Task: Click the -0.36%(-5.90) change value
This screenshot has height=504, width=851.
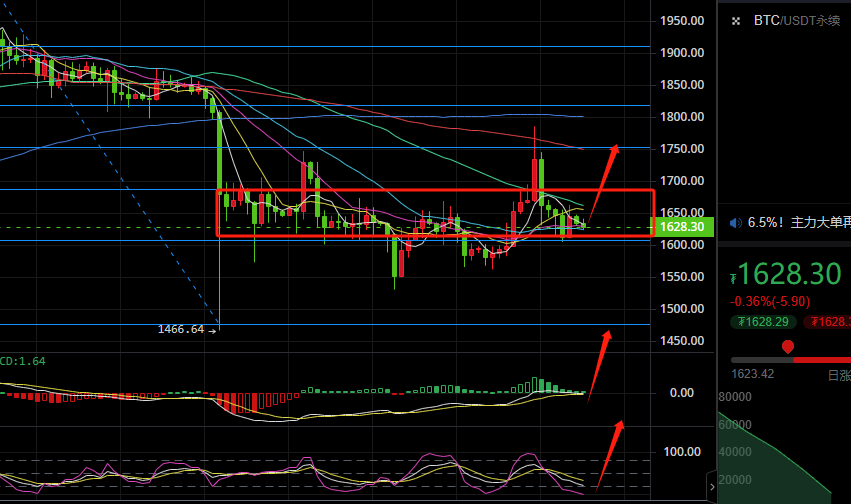Action: (770, 300)
